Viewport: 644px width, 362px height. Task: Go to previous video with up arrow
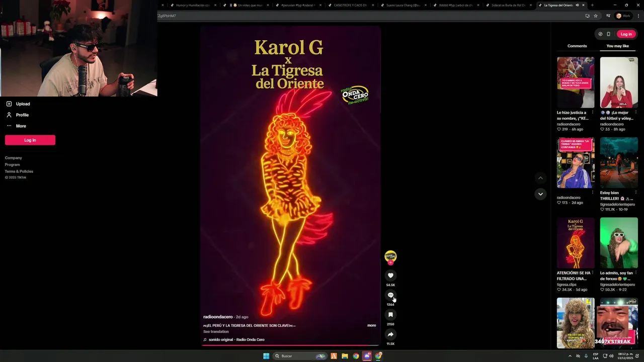click(x=540, y=178)
